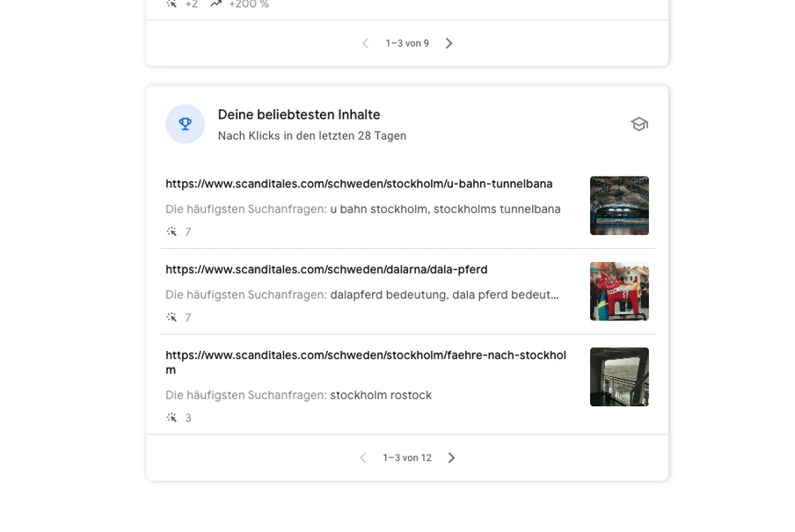Click the subway station thumbnail image
The height and width of the screenshot is (532, 795).
tap(619, 206)
